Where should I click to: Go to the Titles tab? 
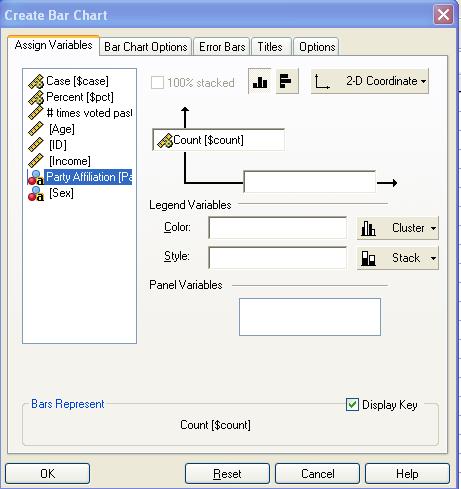270,47
